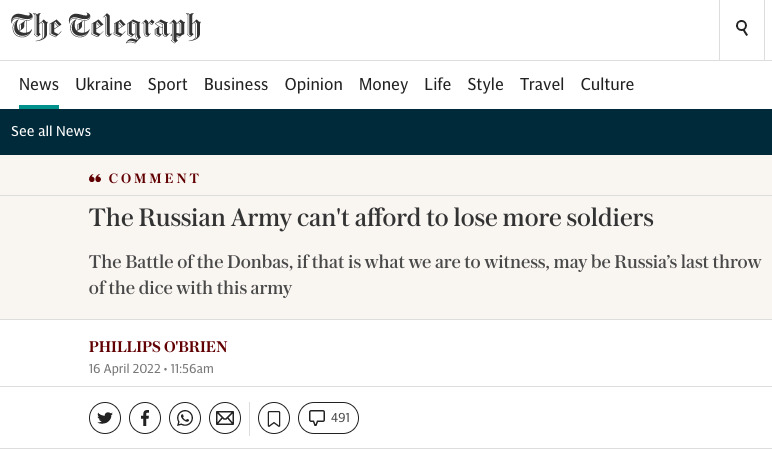Share article via WhatsApp
Viewport: 772px width, 452px height.
pos(185,418)
